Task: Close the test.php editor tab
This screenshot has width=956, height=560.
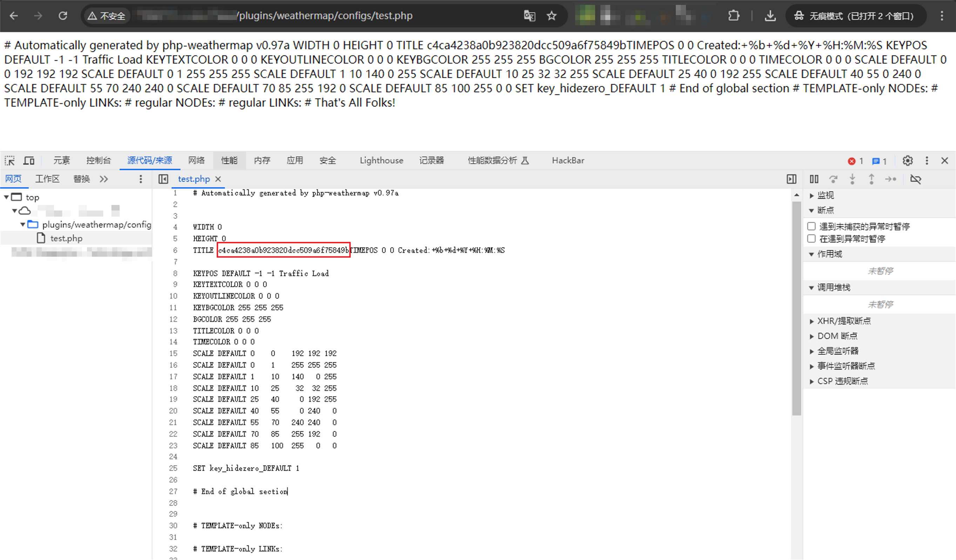Action: point(218,179)
